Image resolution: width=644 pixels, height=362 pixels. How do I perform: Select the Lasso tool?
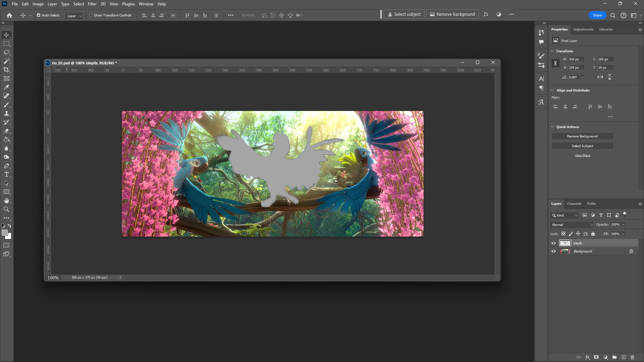[6, 53]
